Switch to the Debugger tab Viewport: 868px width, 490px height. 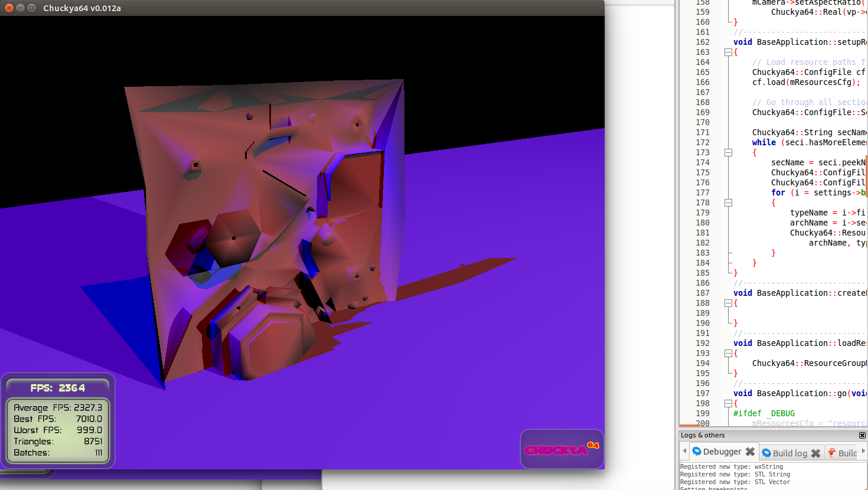722,452
